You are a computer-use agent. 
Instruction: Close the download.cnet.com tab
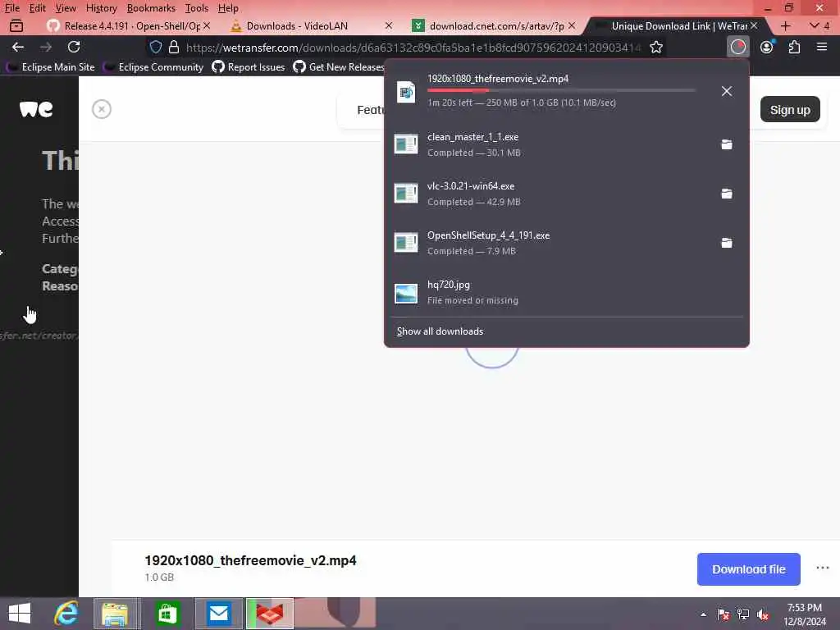coord(572,25)
